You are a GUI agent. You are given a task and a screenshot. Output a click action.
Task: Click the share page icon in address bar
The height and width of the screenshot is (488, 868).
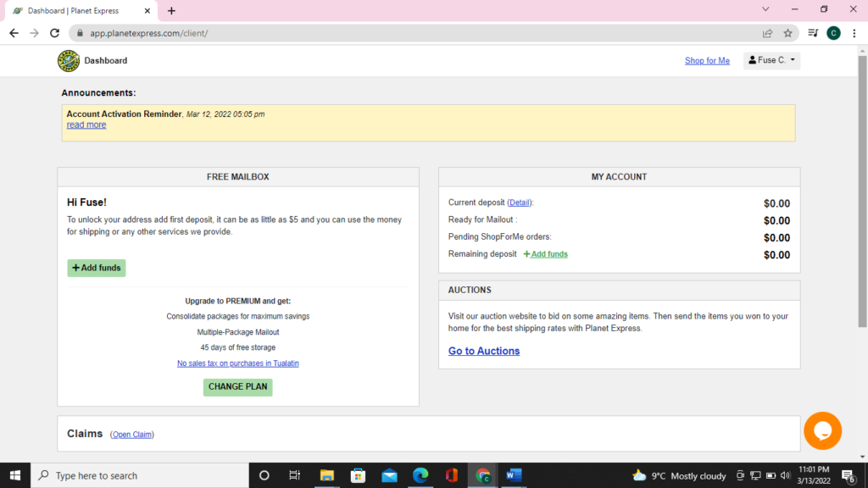click(767, 33)
